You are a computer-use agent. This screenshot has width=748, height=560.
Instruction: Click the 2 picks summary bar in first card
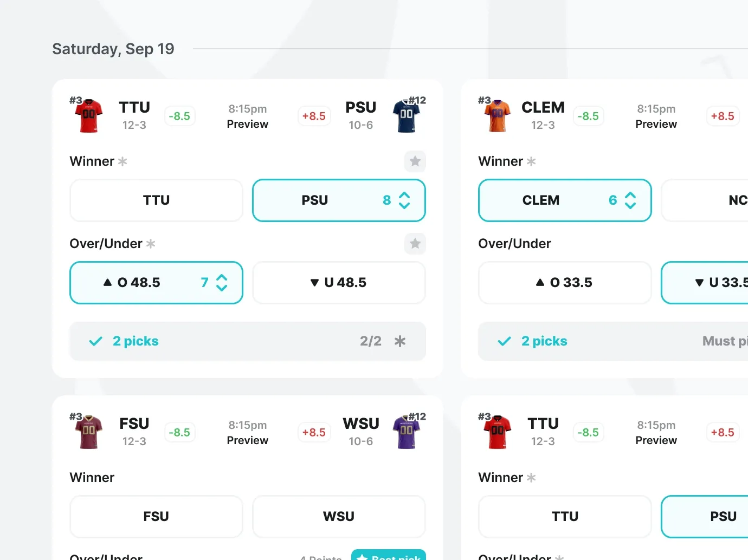[248, 341]
